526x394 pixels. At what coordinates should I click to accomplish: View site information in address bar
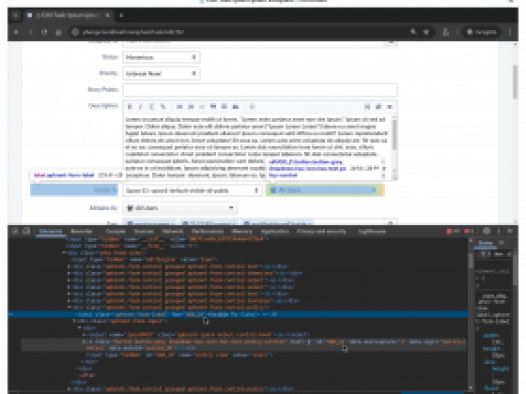75,32
